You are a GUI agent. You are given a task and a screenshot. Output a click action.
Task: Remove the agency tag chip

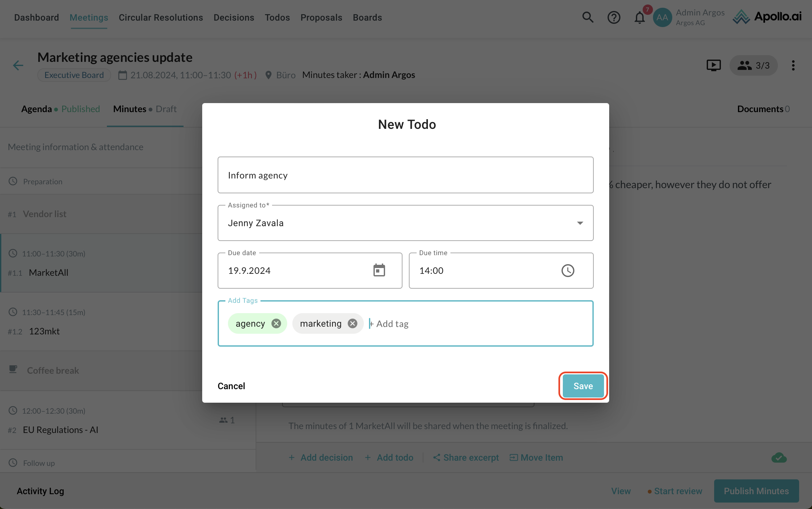(x=276, y=323)
